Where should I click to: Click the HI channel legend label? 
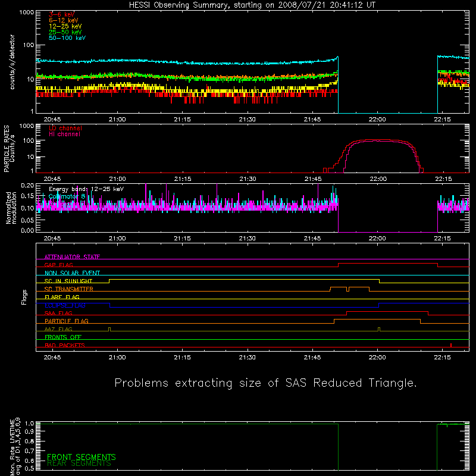point(64,134)
